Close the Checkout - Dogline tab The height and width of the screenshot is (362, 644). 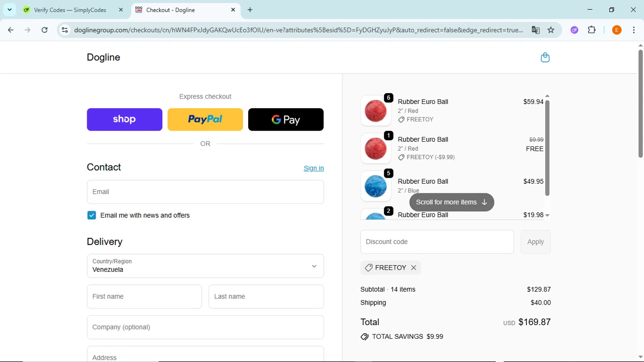point(233,10)
